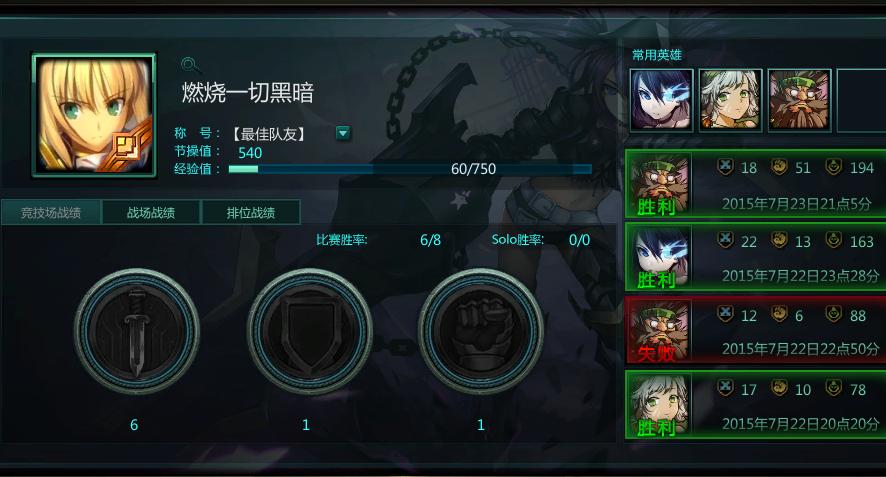Open the title dropdown next to 最佳队友
The height and width of the screenshot is (477, 886).
pos(343,133)
